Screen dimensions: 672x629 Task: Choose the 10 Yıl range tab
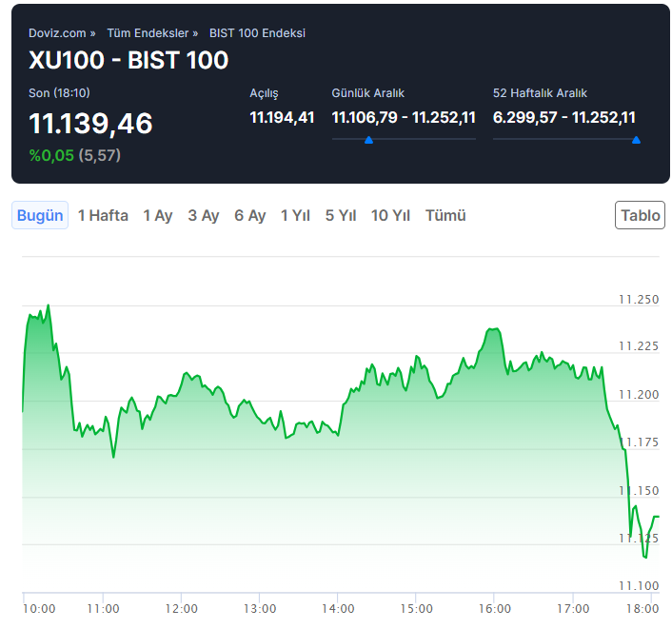[390, 215]
